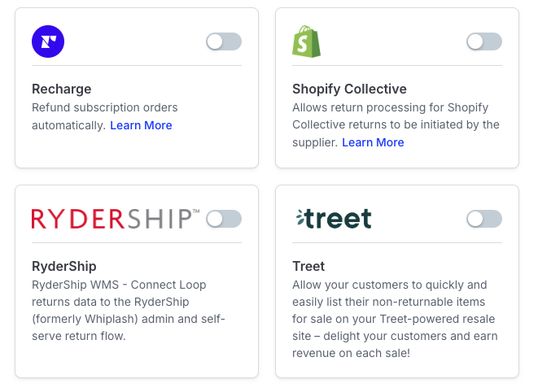Click the RyderShip card heading
The image size is (551, 392).
click(x=64, y=266)
